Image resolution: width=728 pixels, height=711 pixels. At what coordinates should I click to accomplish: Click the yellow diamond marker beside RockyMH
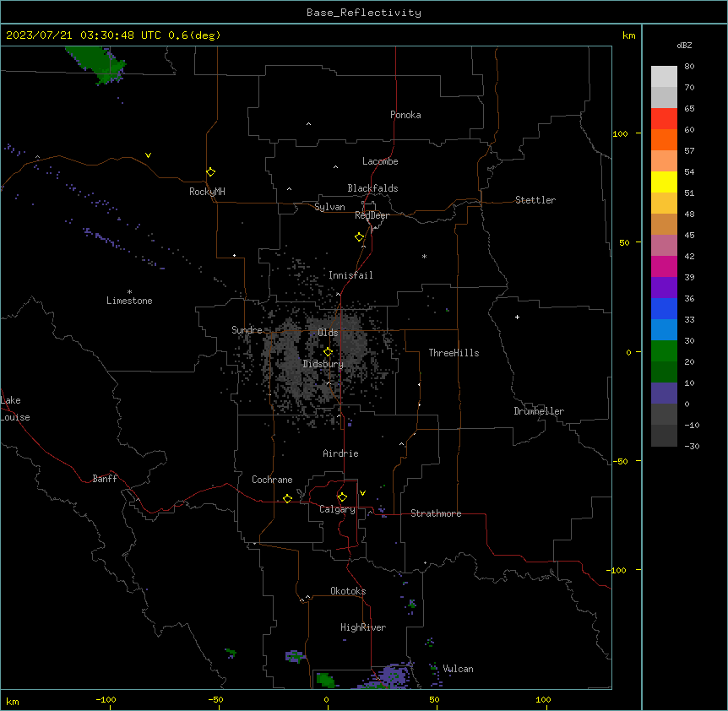click(210, 172)
